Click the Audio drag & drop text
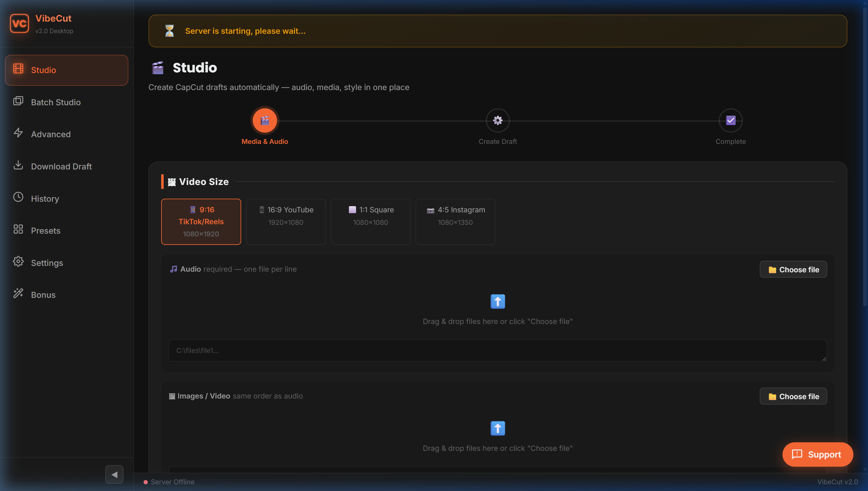This screenshot has height=491, width=868. tap(498, 321)
